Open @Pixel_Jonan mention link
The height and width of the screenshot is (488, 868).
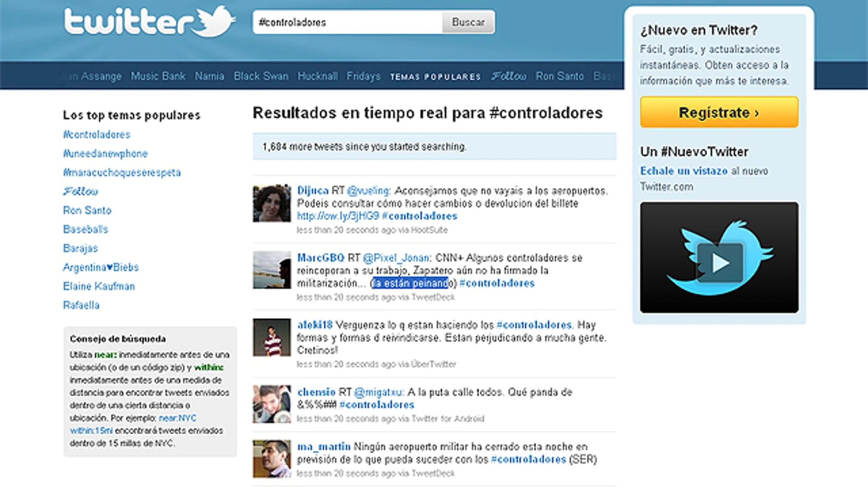point(397,258)
